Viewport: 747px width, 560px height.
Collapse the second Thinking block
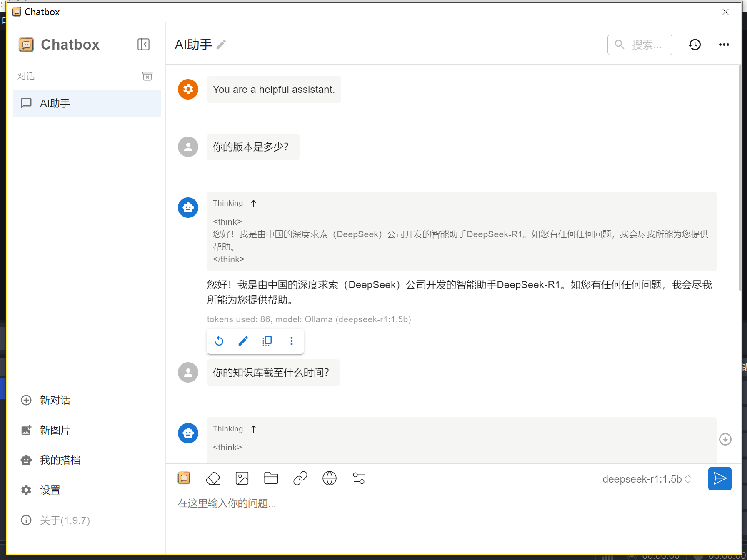pos(253,429)
